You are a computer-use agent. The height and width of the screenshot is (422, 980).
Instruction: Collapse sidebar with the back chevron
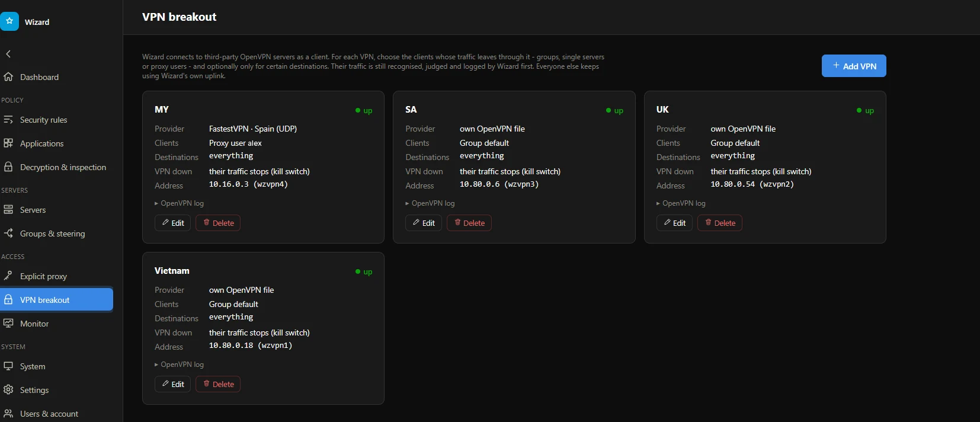click(x=8, y=54)
